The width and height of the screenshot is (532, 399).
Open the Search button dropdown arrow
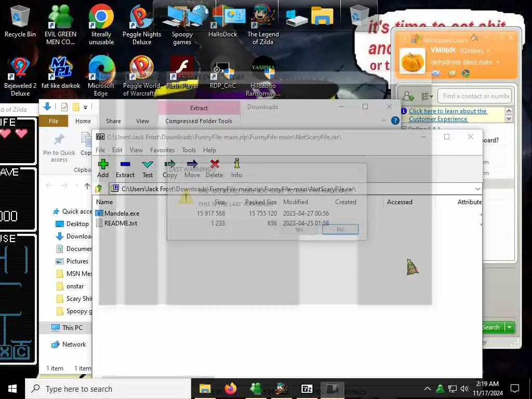[509, 327]
